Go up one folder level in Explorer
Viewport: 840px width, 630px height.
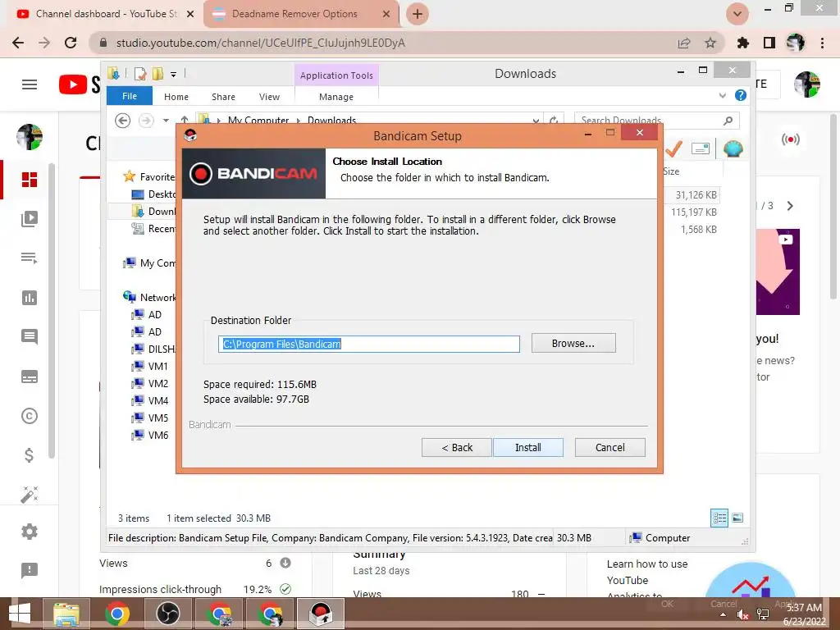(x=185, y=120)
